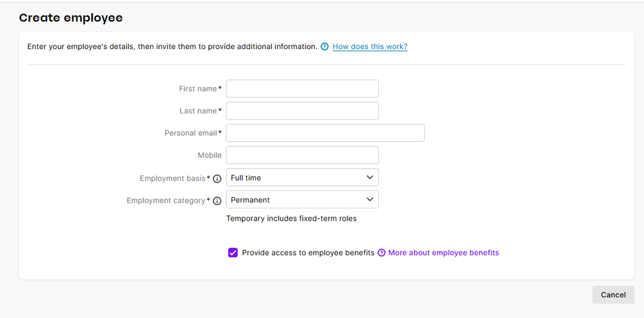Click the purple question mark icon for employee benefits

point(382,253)
